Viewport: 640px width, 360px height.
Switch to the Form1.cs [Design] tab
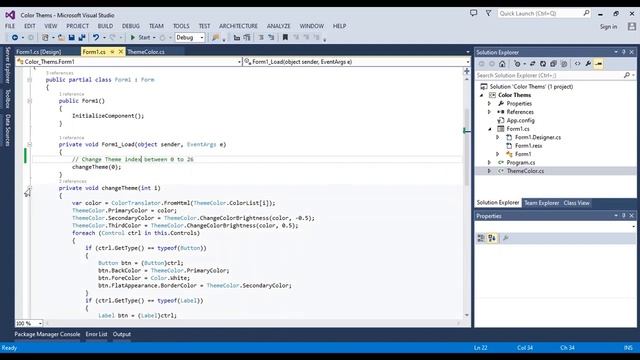tap(39, 52)
